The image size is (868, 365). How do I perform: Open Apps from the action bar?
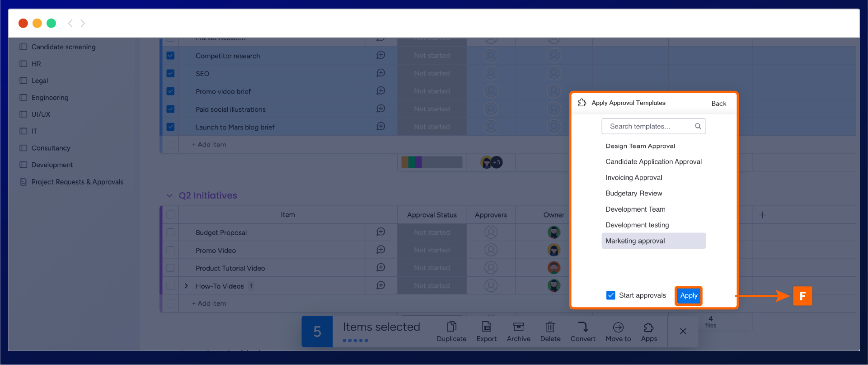648,327
